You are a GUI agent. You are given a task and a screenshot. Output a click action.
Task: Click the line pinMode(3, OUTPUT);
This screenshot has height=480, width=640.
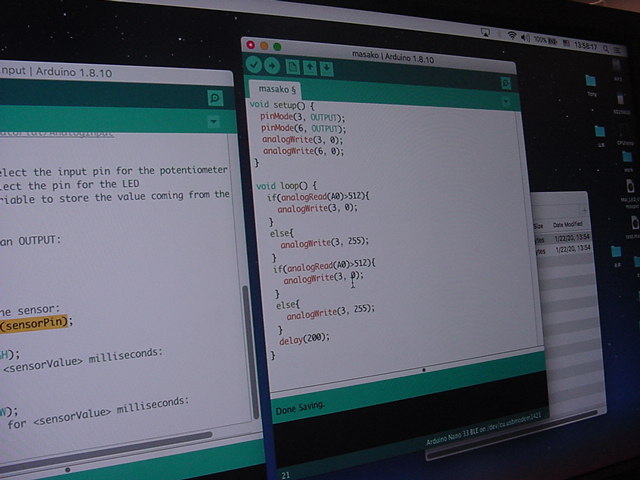(x=302, y=117)
